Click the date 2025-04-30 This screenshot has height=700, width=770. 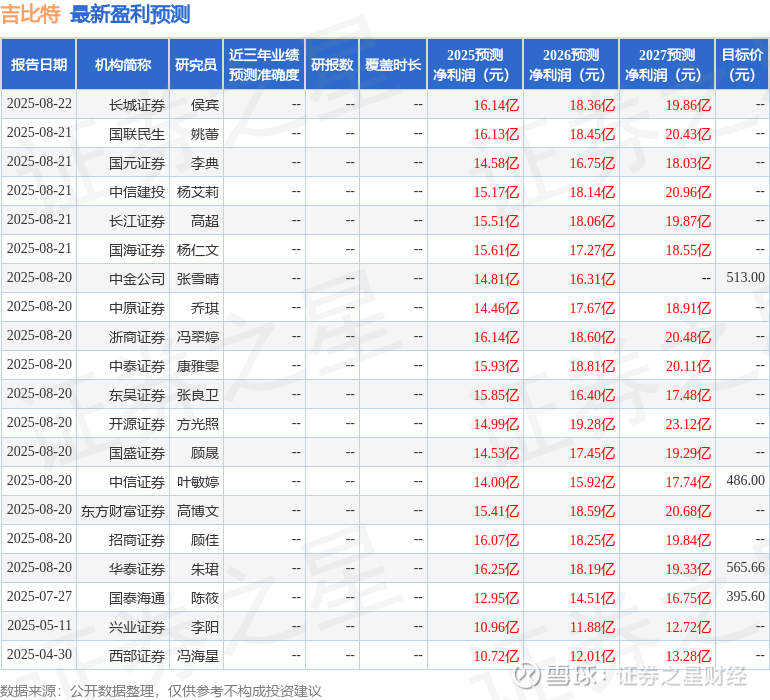click(39, 654)
